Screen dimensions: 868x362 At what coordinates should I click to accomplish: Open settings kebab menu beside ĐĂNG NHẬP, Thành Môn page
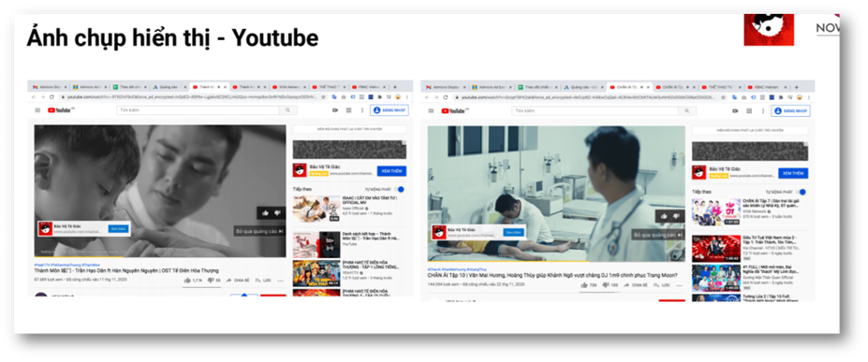coord(362,110)
